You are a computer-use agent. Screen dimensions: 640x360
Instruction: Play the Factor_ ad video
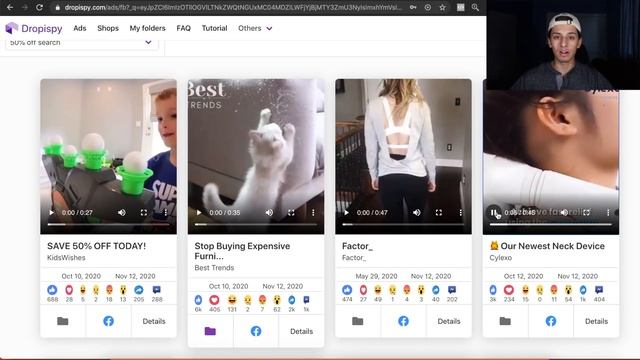346,213
